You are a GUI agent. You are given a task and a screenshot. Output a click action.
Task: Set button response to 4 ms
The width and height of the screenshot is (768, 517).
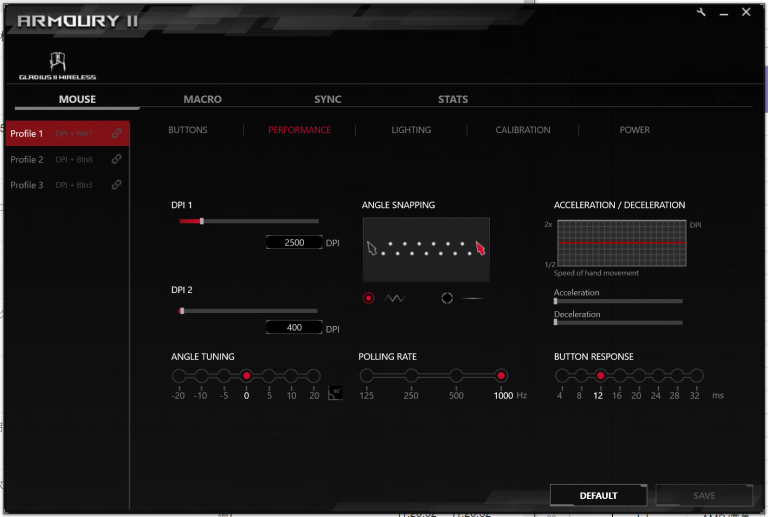(562, 376)
